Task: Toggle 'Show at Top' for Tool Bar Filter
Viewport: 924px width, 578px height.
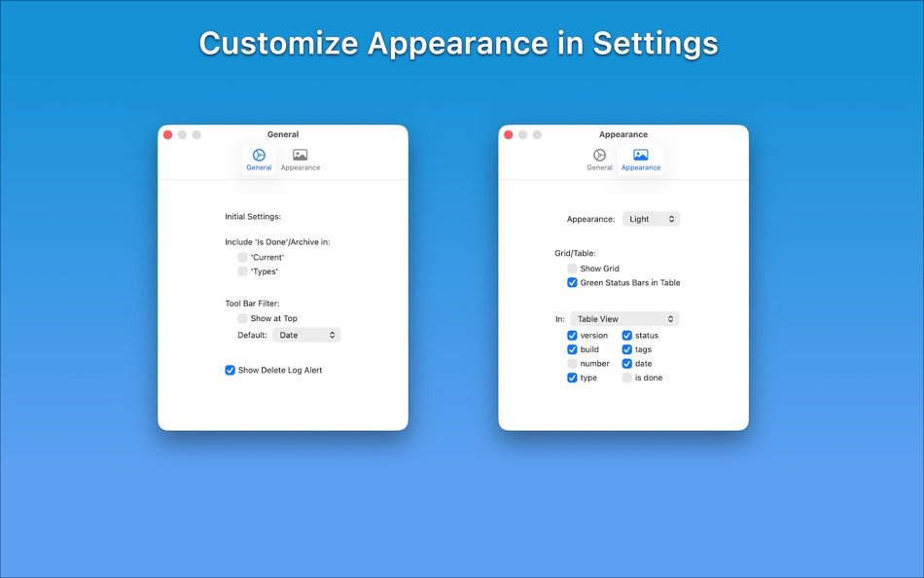Action: tap(241, 317)
